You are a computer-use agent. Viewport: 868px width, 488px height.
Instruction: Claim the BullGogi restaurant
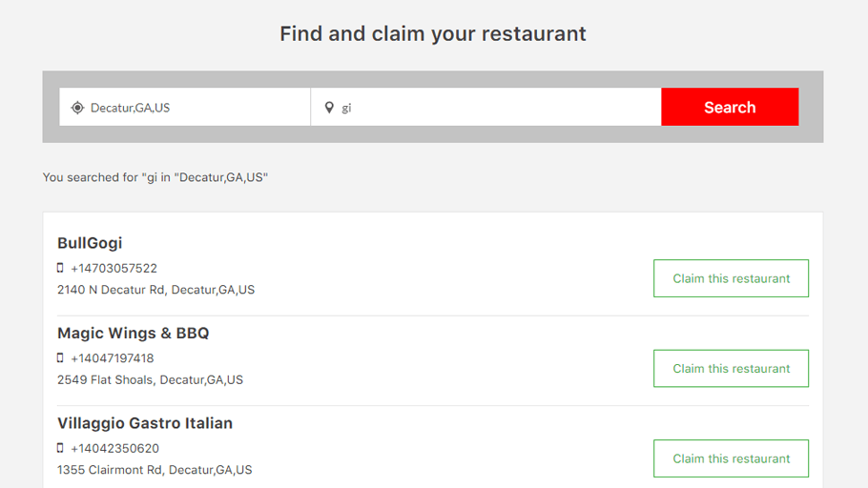point(731,278)
